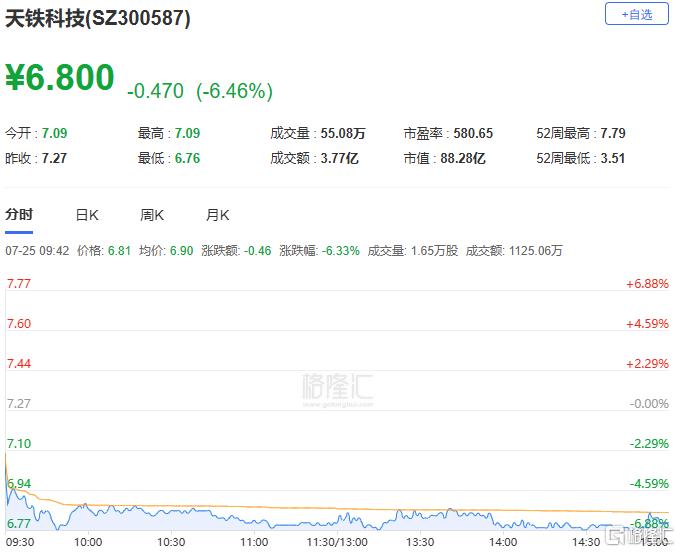Click right axis label -4.59%

(649, 483)
